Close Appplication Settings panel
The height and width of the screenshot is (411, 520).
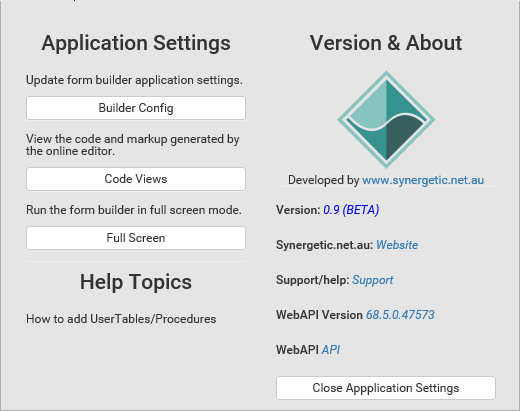386,388
